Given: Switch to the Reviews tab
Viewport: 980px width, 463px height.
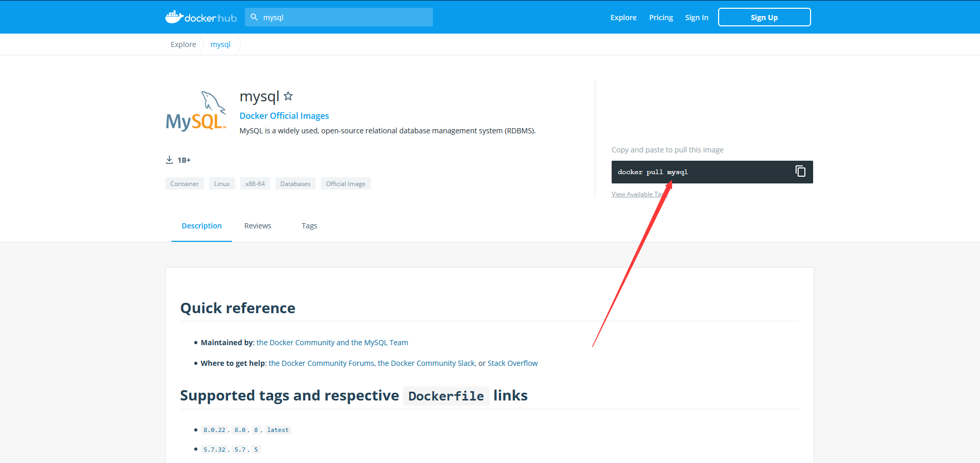Looking at the screenshot, I should 258,226.
